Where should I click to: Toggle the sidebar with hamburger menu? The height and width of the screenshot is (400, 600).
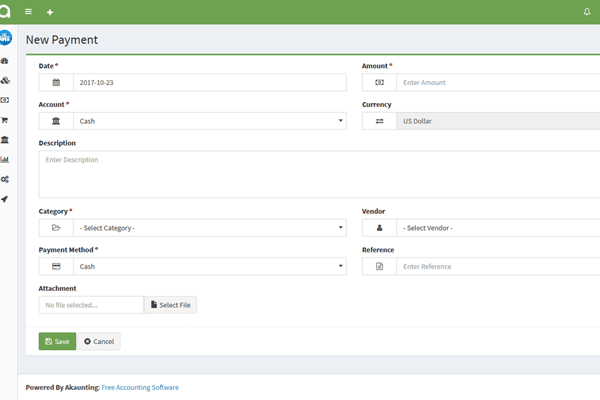coord(28,12)
